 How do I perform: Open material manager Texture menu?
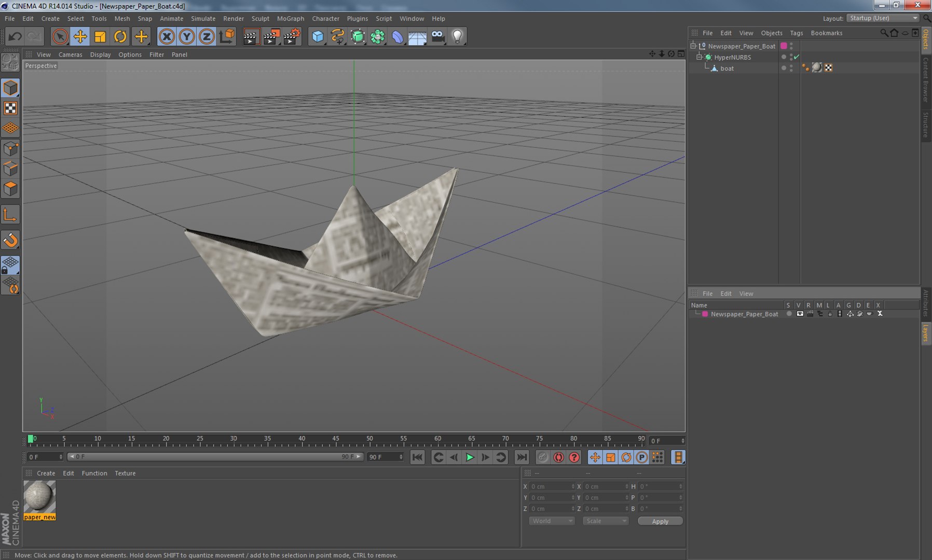(x=125, y=473)
